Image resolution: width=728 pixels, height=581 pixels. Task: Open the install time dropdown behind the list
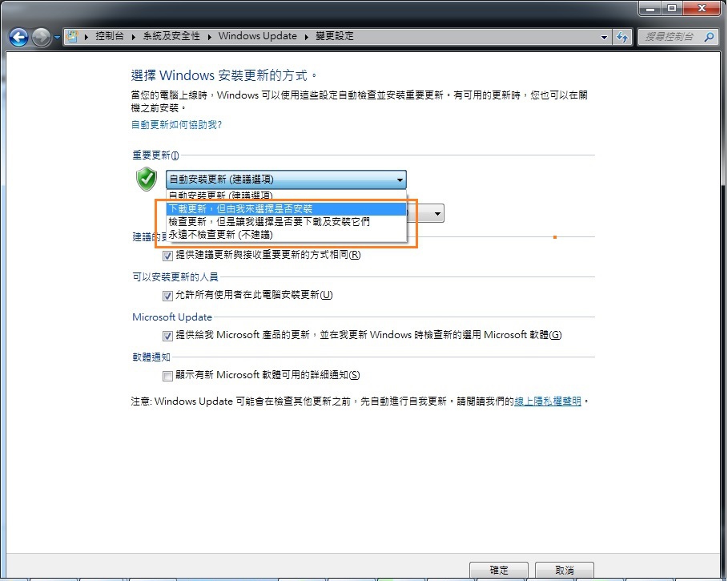pyautogui.click(x=437, y=214)
